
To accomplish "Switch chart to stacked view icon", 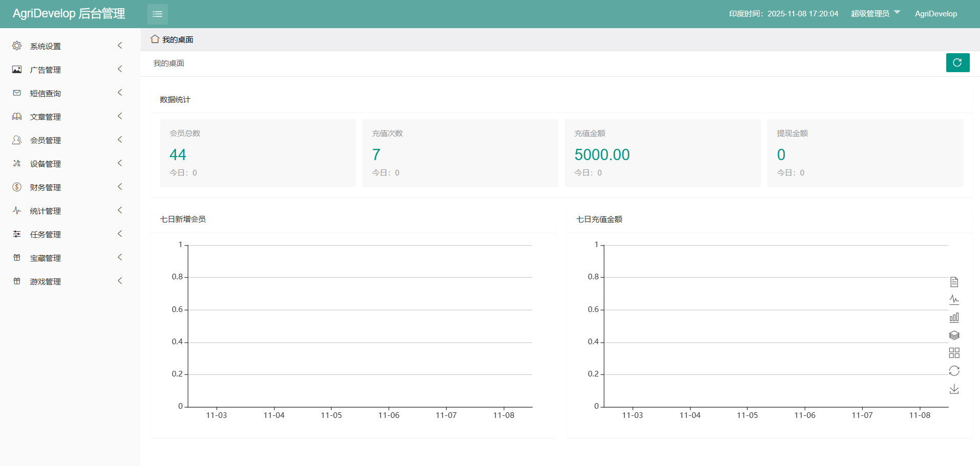I will tap(954, 336).
